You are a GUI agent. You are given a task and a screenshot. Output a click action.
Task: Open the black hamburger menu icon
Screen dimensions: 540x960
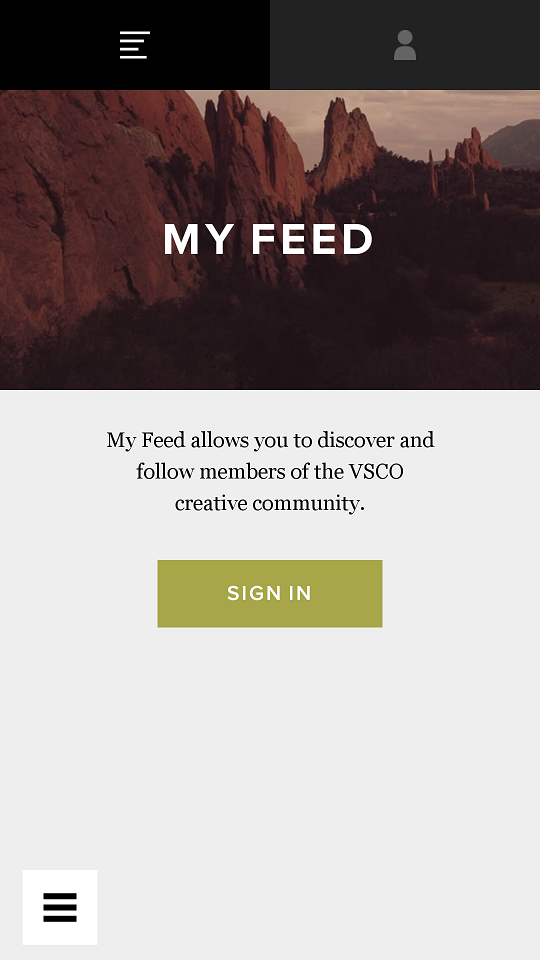pos(60,907)
